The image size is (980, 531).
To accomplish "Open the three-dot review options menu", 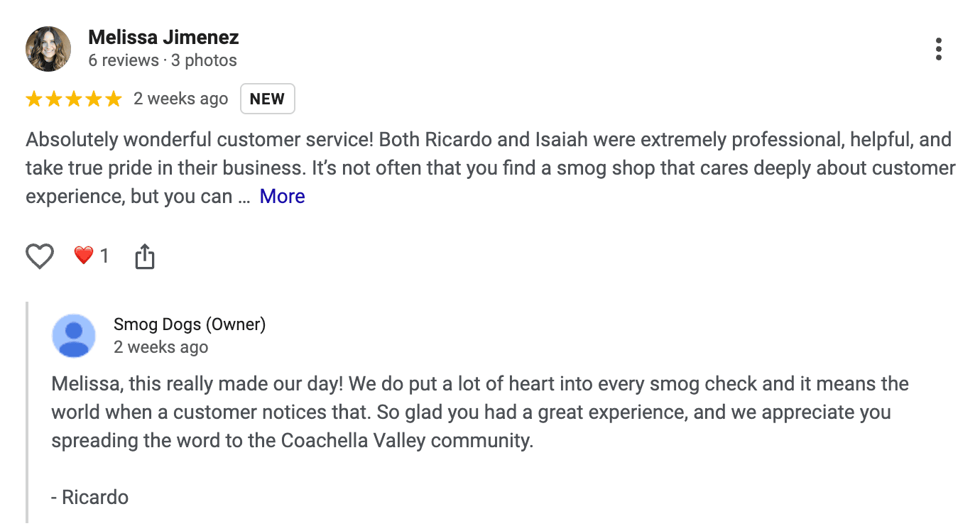I will click(x=939, y=49).
